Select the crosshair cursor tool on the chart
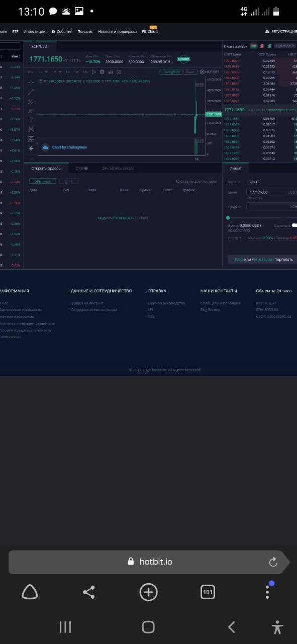Screen dimensions: 297x644 click(31, 82)
